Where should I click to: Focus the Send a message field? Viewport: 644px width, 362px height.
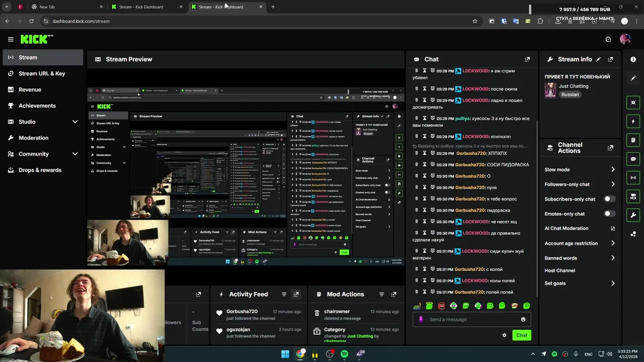pos(473,319)
